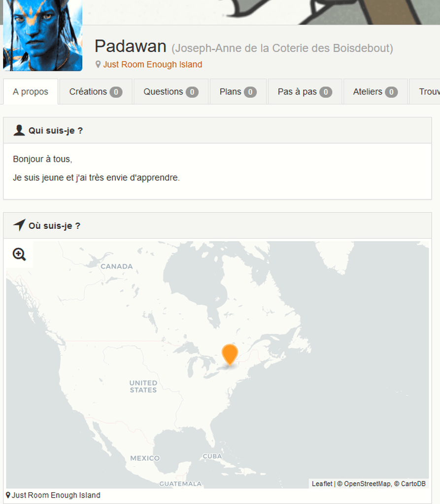Open the partially visible Trouv tab
This screenshot has width=440, height=504.
(425, 92)
